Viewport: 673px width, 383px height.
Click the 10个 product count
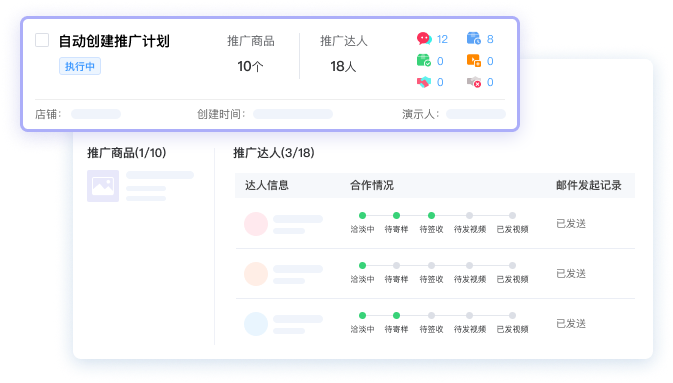point(250,66)
